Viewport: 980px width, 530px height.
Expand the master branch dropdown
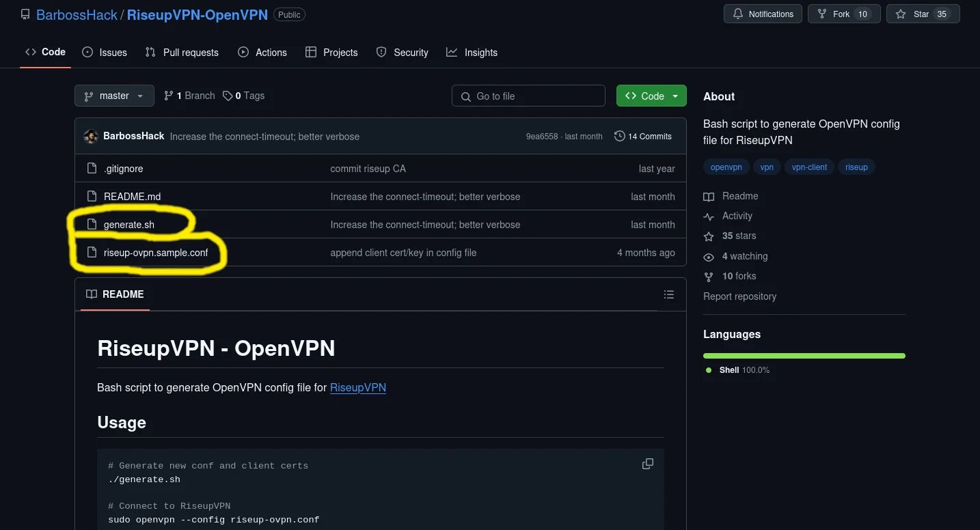pyautogui.click(x=114, y=96)
